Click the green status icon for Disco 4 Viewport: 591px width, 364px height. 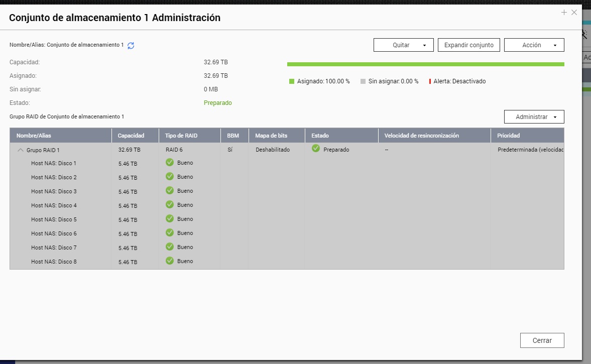[x=170, y=204]
